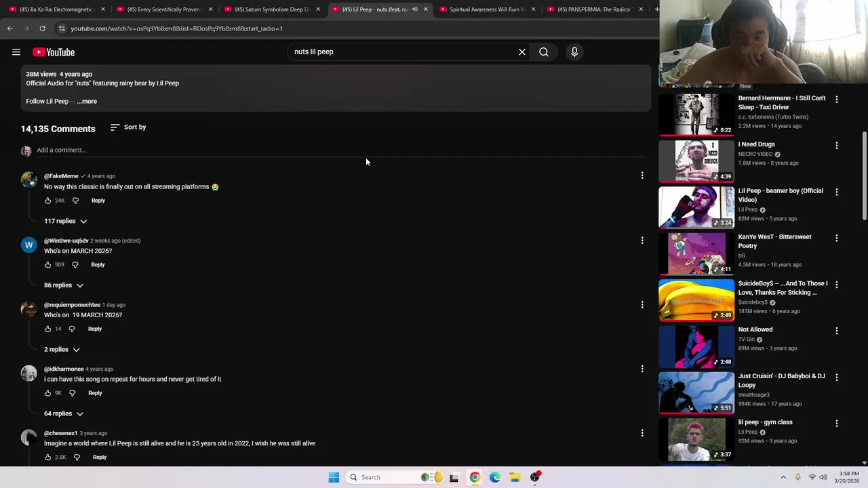The height and width of the screenshot is (488, 868).
Task: Reply to @requiemppomechtee comment
Action: 95,329
